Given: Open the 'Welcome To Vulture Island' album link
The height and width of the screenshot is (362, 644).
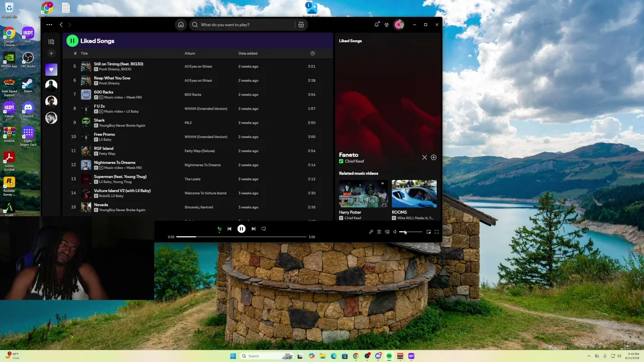Looking at the screenshot, I should pyautogui.click(x=205, y=193).
